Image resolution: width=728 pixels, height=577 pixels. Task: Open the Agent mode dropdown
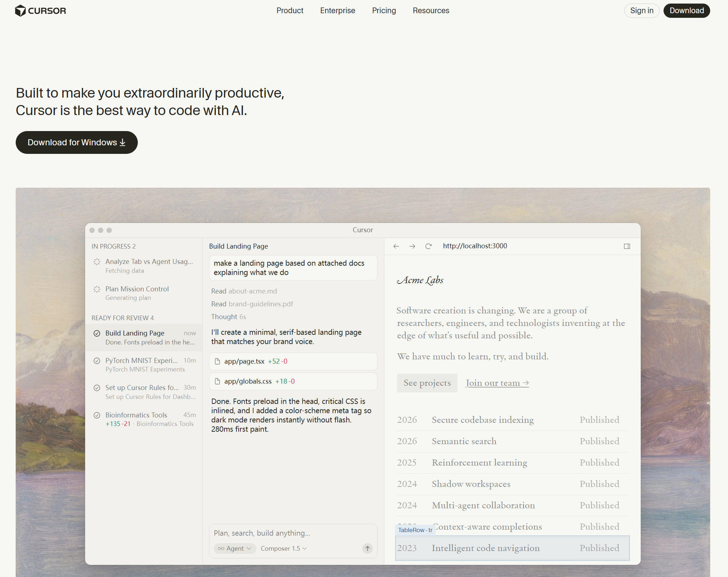(235, 549)
